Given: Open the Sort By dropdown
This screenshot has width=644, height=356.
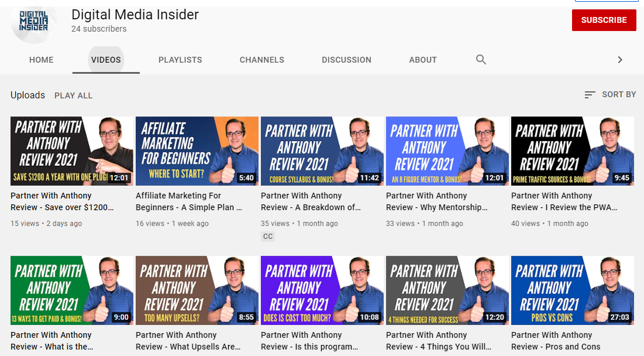Looking at the screenshot, I should pyautogui.click(x=610, y=94).
